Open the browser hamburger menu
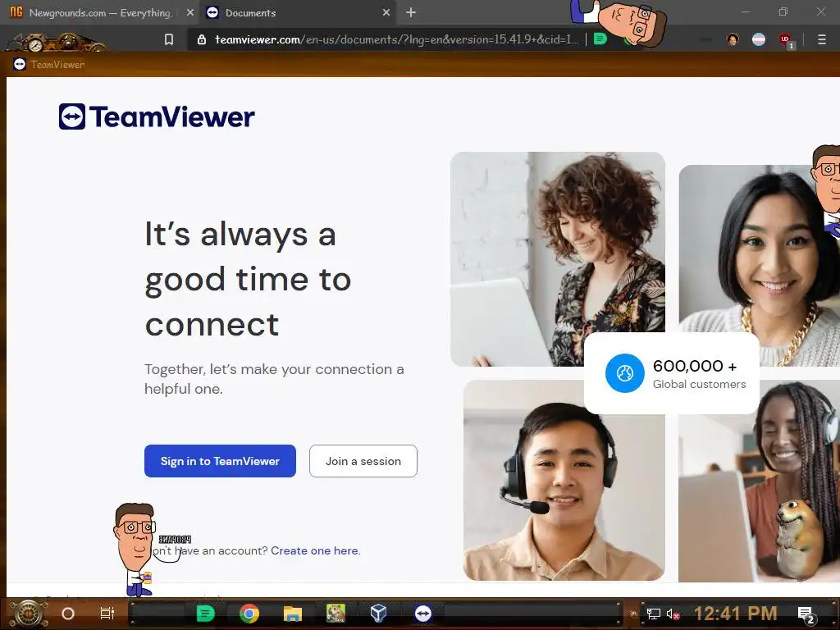Image resolution: width=840 pixels, height=630 pixels. point(822,39)
